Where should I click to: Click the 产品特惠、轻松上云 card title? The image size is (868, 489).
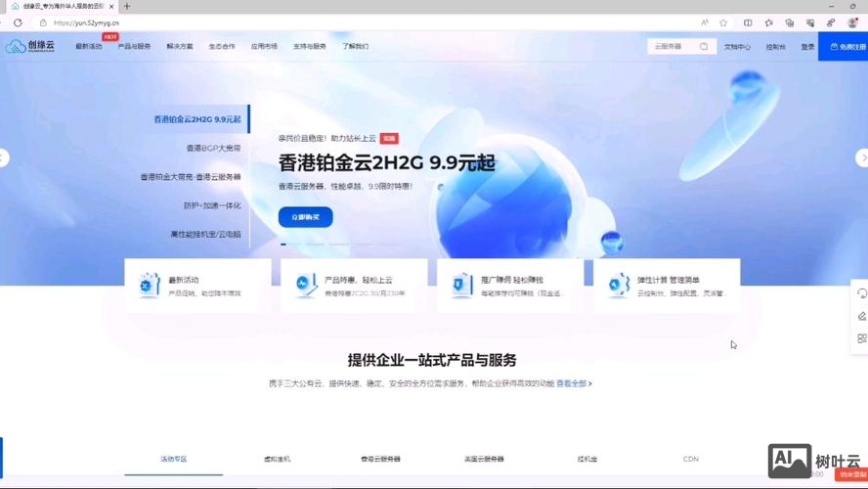point(358,280)
